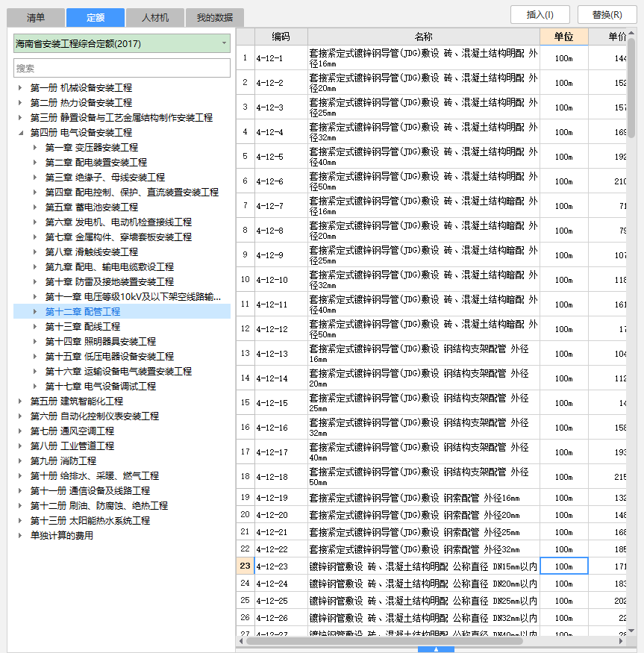The height and width of the screenshot is (653, 644).
Task: Expand 第五册 建筑智能化工程 node arrow
Action: (19, 402)
